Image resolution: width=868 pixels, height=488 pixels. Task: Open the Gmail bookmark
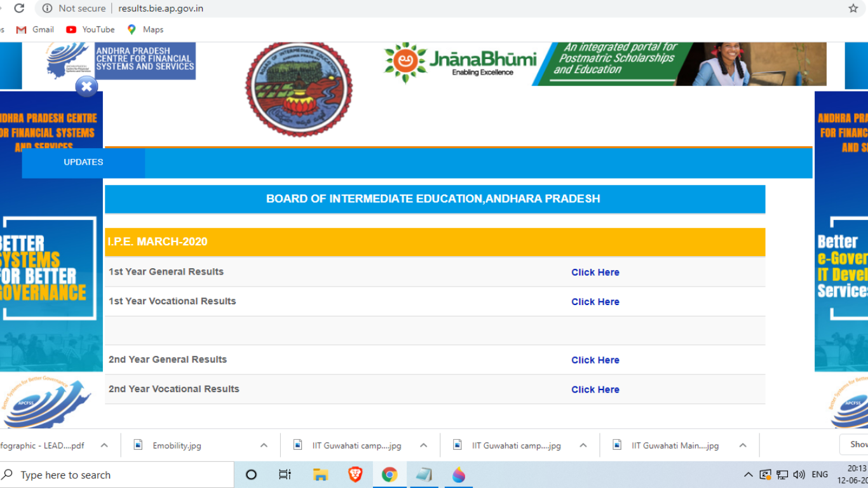(x=36, y=29)
